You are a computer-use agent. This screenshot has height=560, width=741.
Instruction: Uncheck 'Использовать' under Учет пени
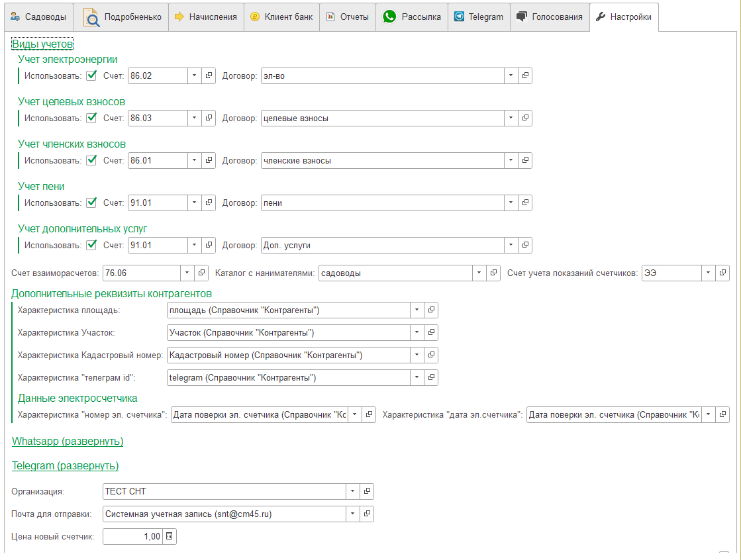pos(92,203)
